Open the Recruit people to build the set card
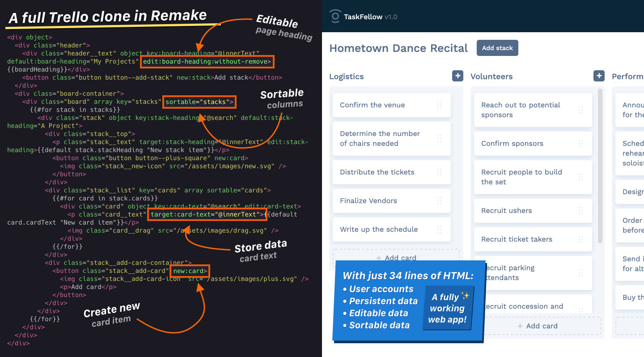Viewport: 644px width, 357px height. point(533,177)
